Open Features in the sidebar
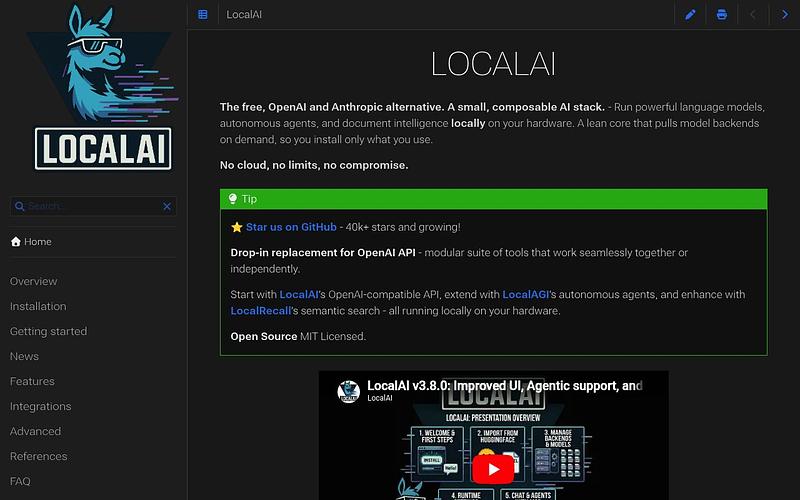Image resolution: width=800 pixels, height=500 pixels. 32,381
